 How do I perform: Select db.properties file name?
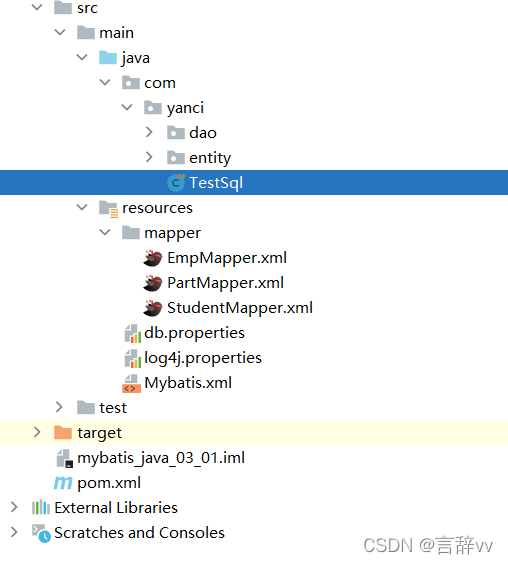[x=194, y=333]
